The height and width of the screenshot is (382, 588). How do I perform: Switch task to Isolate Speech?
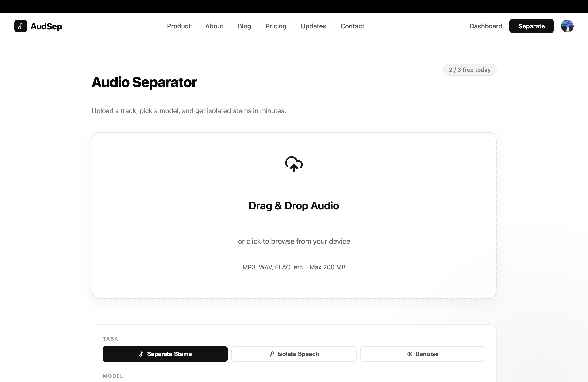(294, 354)
